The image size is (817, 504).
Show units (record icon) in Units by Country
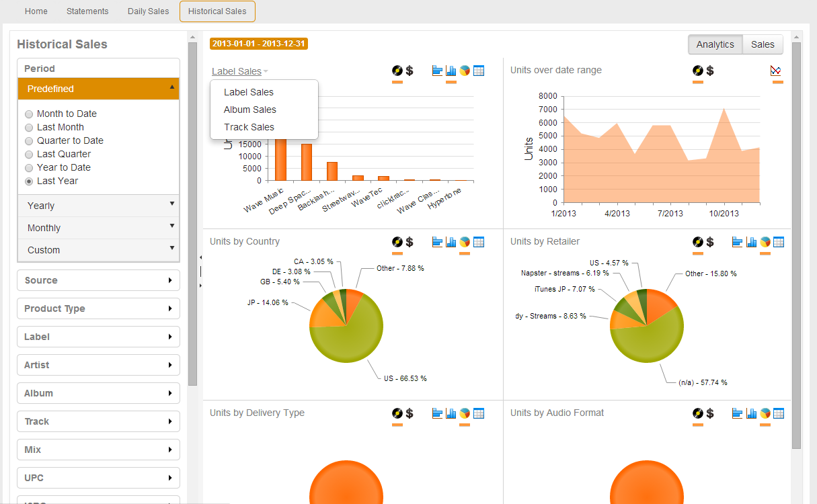pyautogui.click(x=397, y=242)
